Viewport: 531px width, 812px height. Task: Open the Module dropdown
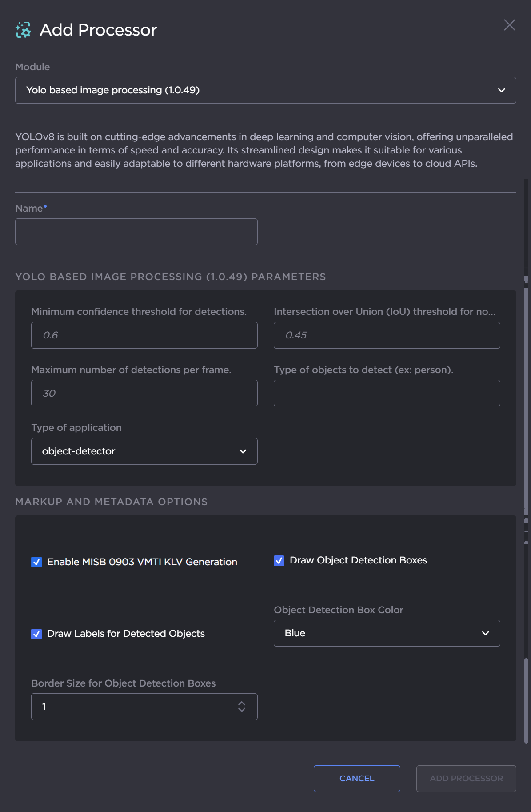265,90
